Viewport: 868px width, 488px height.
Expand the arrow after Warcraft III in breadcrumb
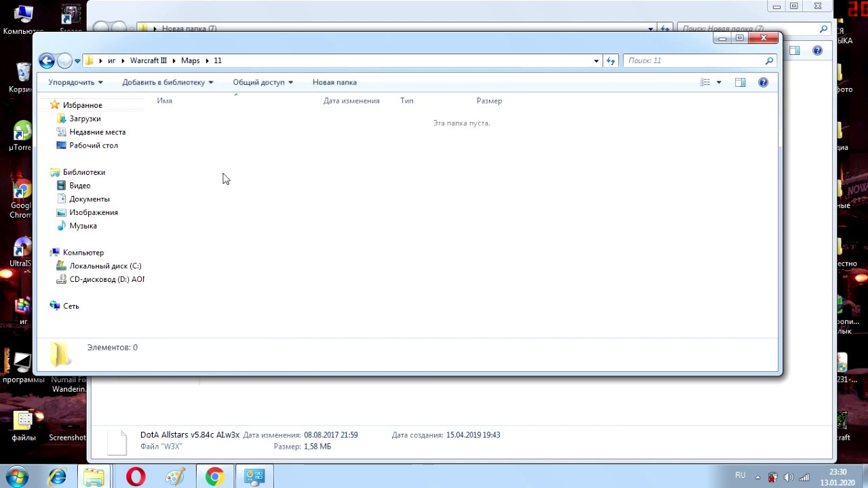pyautogui.click(x=174, y=61)
